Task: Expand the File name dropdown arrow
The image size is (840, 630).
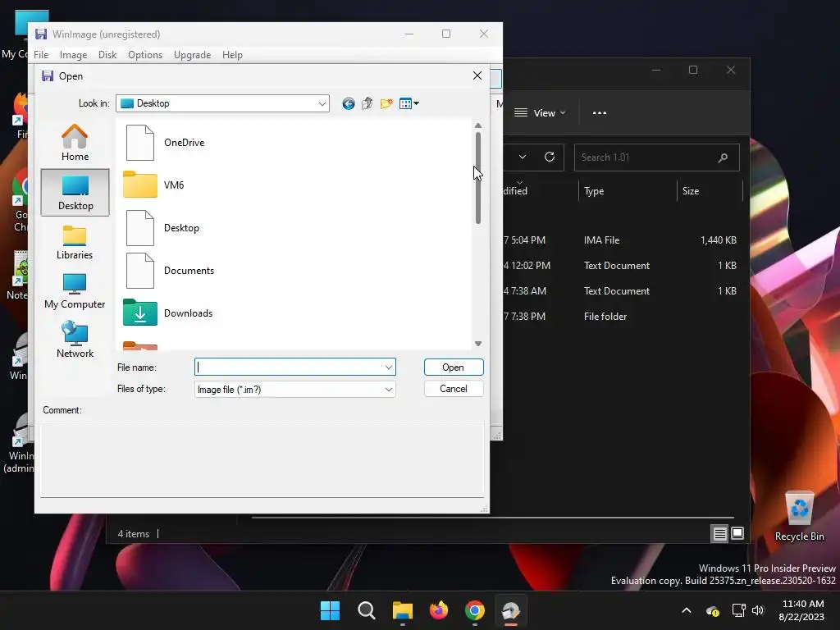Action: [x=388, y=367]
